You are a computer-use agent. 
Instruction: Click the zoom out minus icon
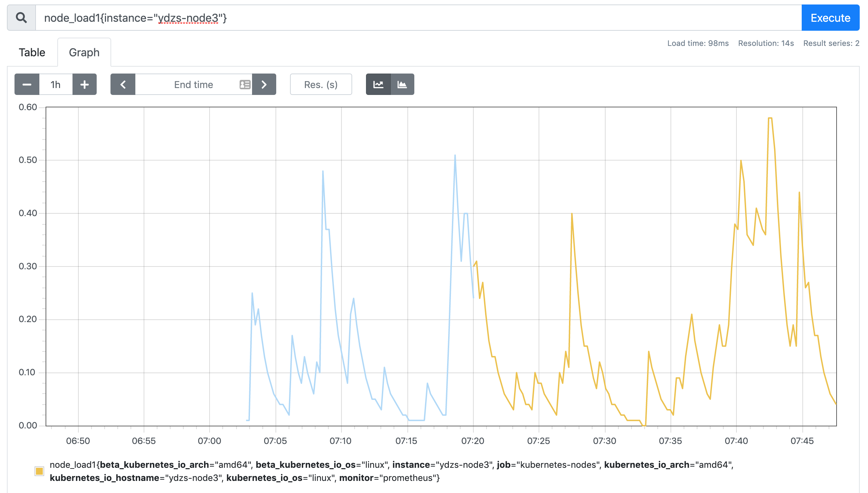click(27, 85)
